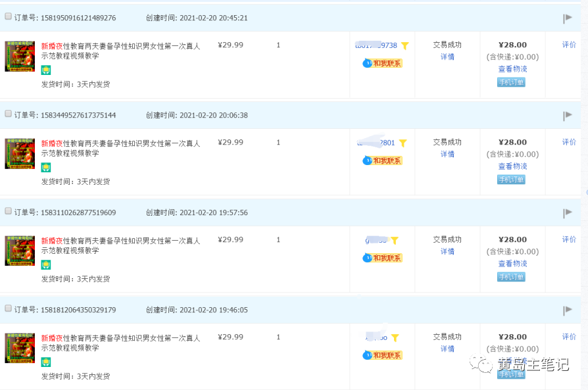Click the product thumbnail in the 20:06:38 order

pos(20,154)
